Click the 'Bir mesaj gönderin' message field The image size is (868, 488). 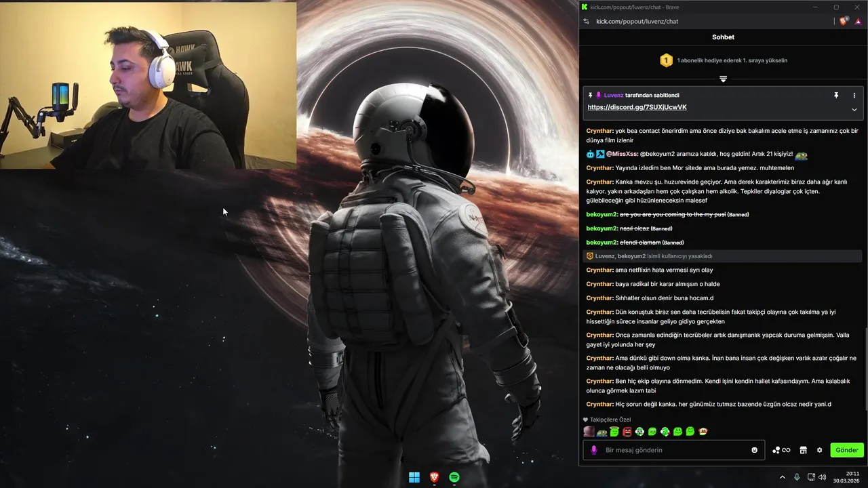(x=675, y=450)
